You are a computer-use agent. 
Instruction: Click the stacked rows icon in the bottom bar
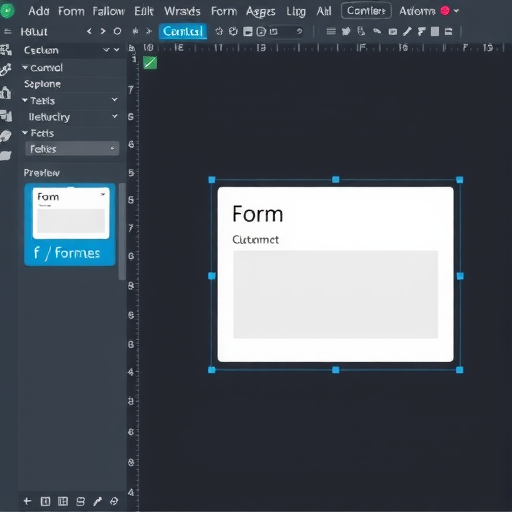[x=80, y=501]
